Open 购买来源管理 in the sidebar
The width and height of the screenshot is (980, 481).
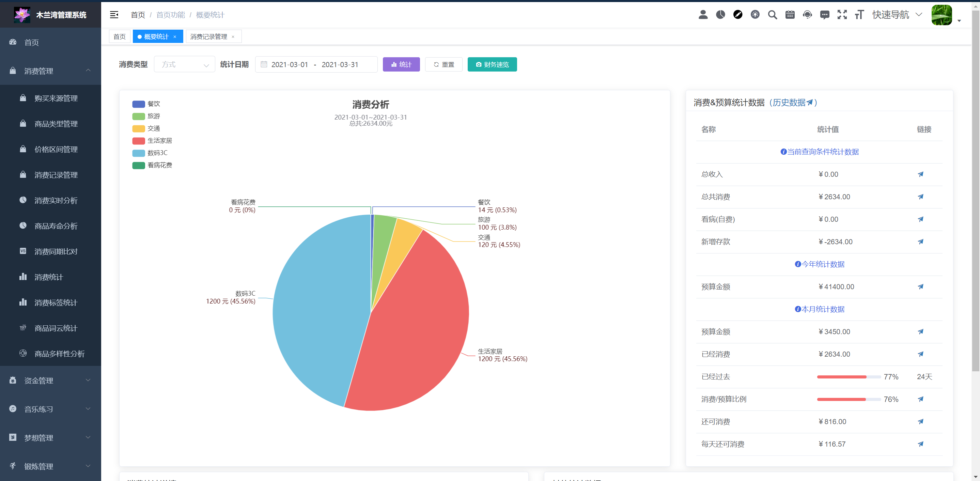click(51, 98)
